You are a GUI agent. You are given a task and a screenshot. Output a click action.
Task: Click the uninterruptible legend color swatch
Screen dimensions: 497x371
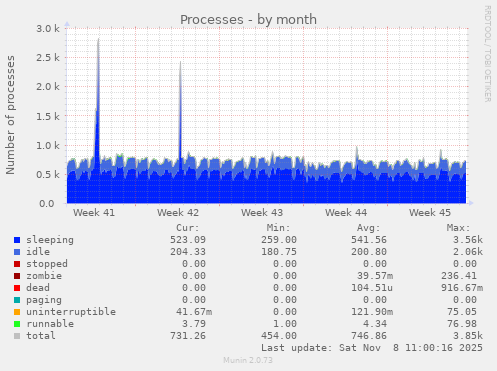[x=17, y=312]
